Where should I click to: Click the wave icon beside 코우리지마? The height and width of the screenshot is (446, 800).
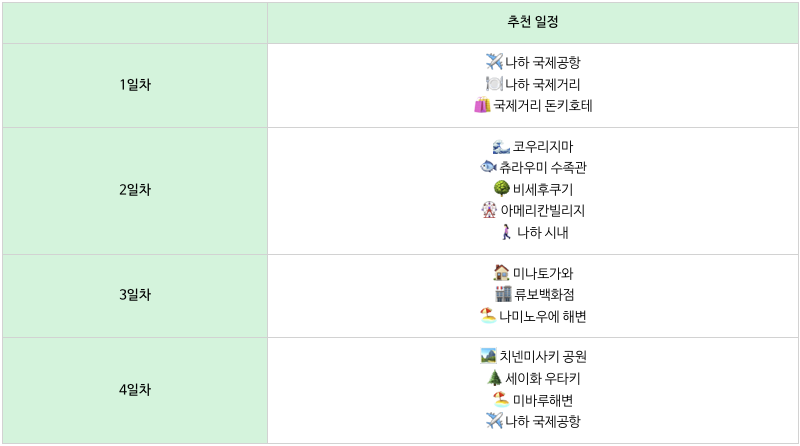(501, 146)
